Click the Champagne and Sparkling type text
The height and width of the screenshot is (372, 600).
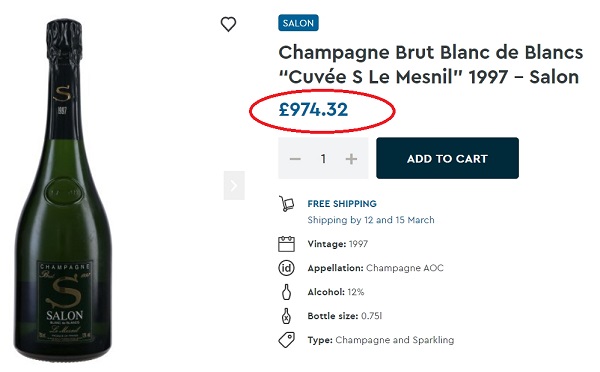[x=395, y=340]
